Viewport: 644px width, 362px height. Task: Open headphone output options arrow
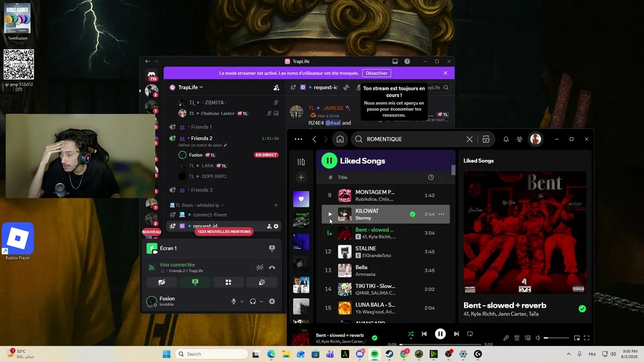(x=261, y=302)
